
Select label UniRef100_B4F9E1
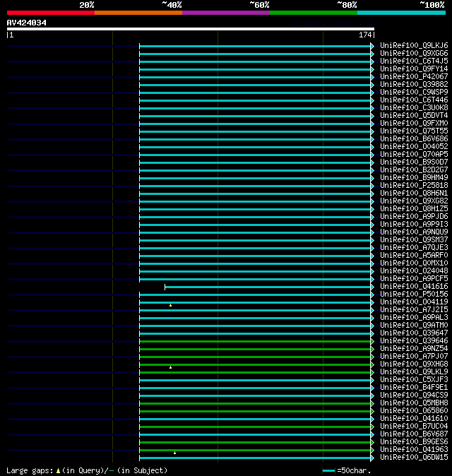414,387
